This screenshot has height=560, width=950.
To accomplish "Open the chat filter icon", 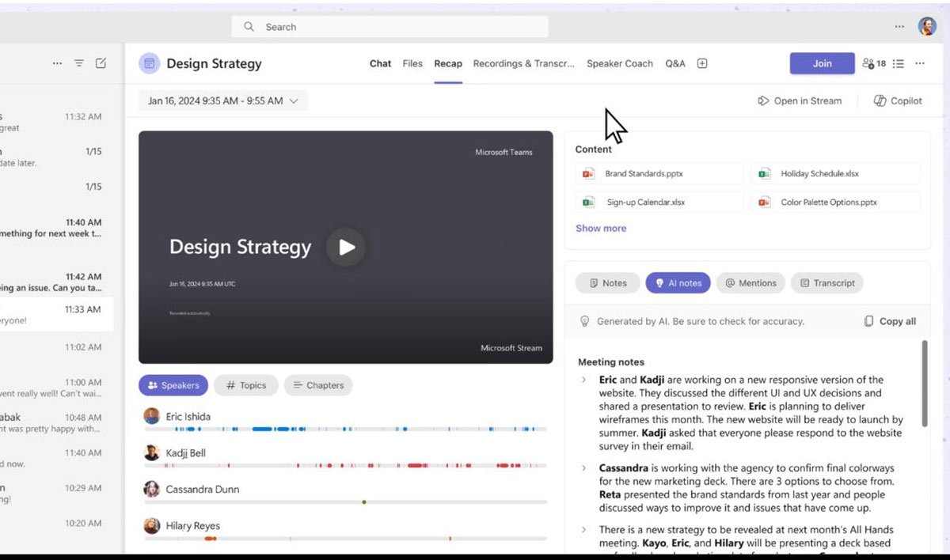I will [79, 63].
